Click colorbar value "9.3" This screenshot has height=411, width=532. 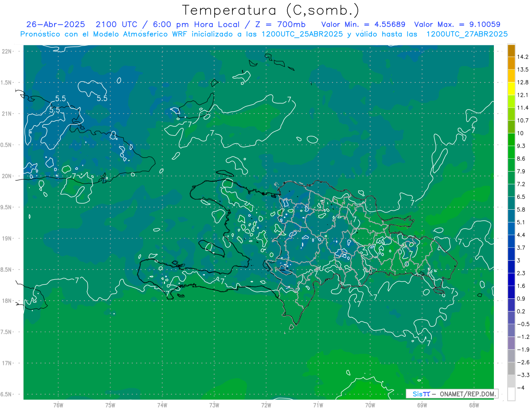pyautogui.click(x=521, y=146)
